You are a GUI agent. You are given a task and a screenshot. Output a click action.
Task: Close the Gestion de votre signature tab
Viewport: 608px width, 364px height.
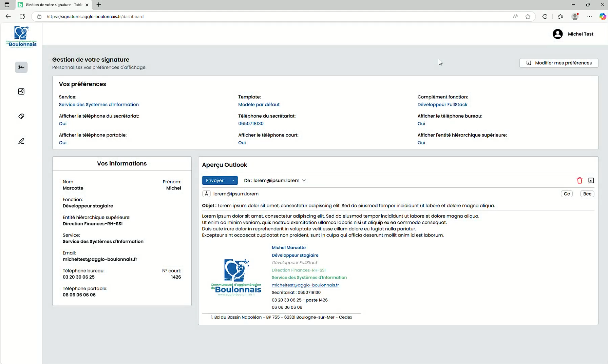click(87, 5)
